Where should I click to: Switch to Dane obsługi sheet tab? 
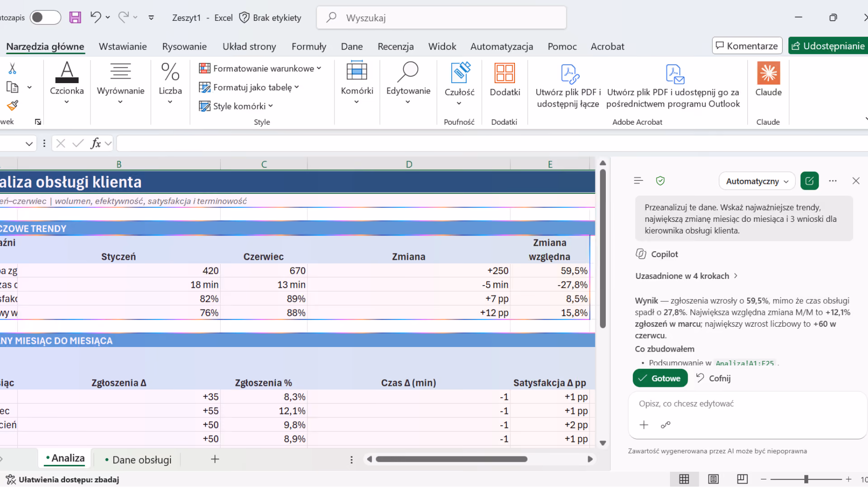[x=138, y=460]
